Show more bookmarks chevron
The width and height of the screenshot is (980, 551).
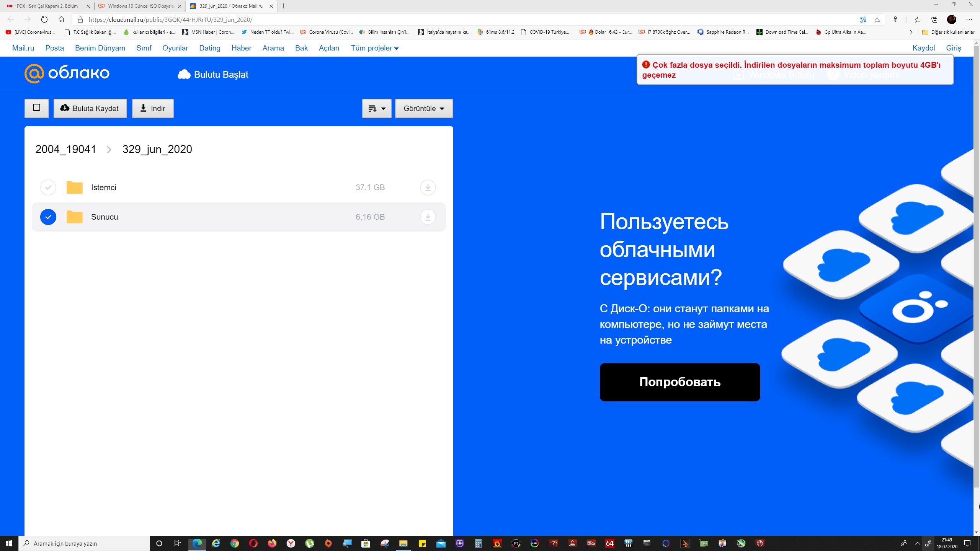[x=911, y=32]
